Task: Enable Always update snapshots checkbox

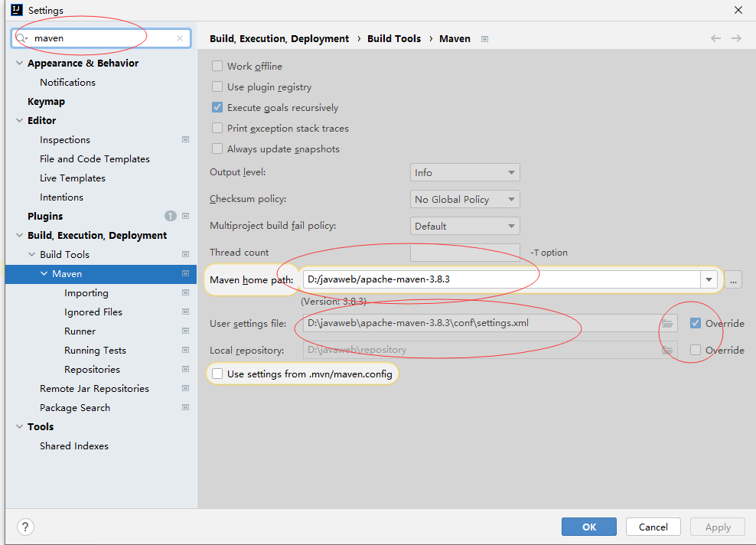Action: pos(217,149)
